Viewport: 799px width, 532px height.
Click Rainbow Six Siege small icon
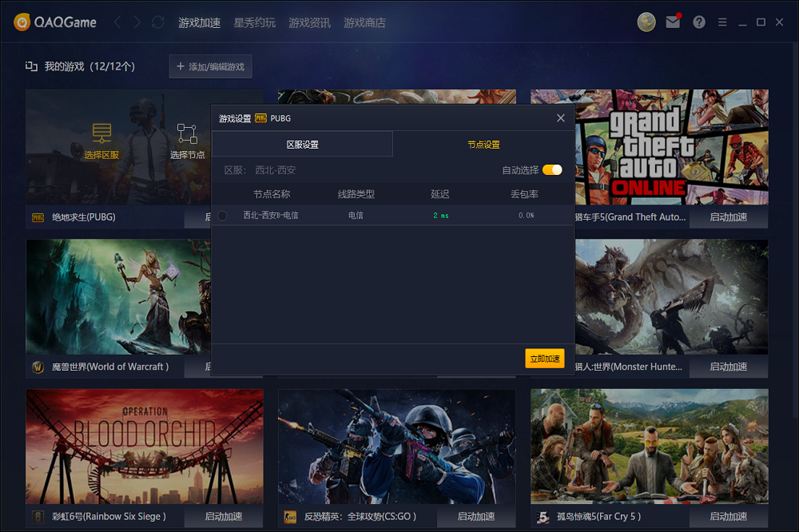click(x=38, y=517)
